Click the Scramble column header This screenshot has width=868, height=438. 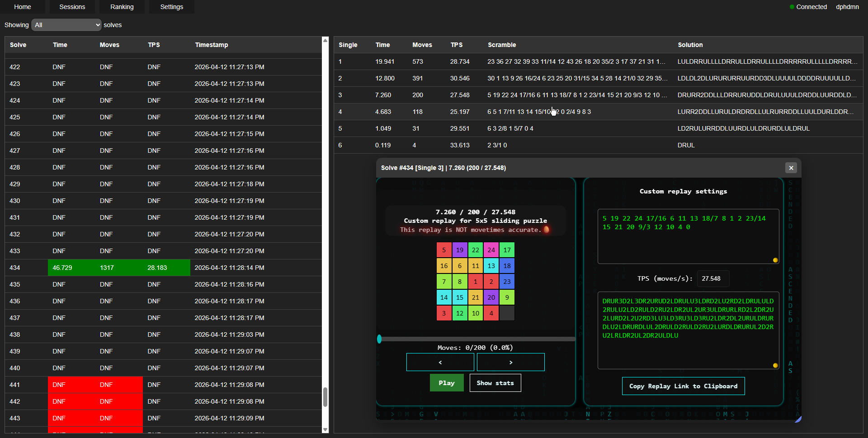point(502,45)
